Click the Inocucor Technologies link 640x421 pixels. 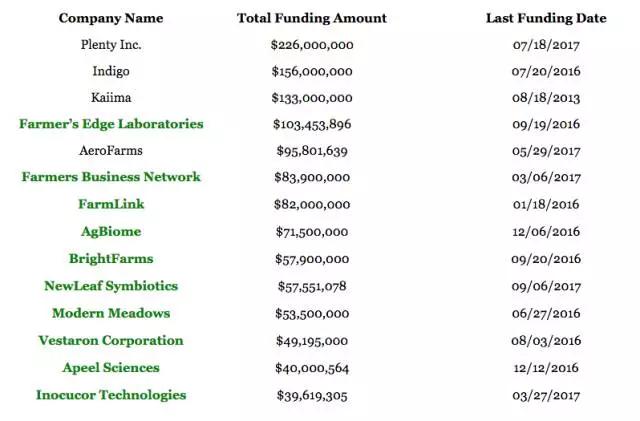coord(111,394)
